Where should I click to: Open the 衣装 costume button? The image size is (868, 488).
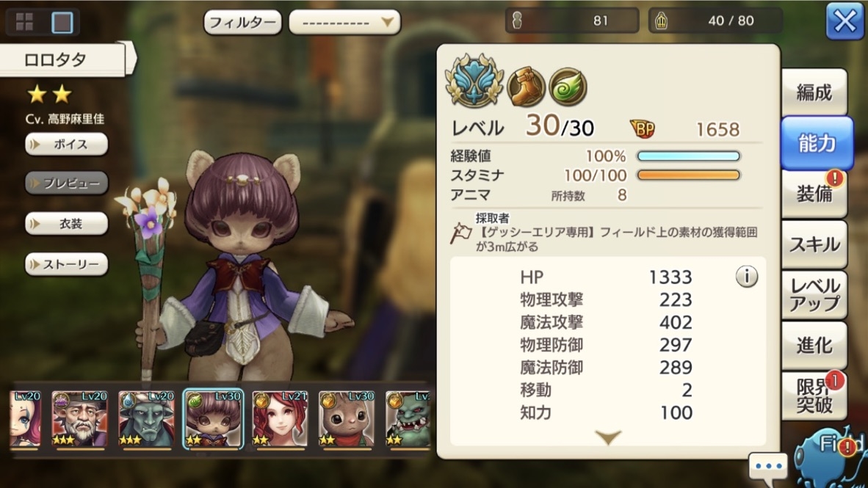[66, 224]
